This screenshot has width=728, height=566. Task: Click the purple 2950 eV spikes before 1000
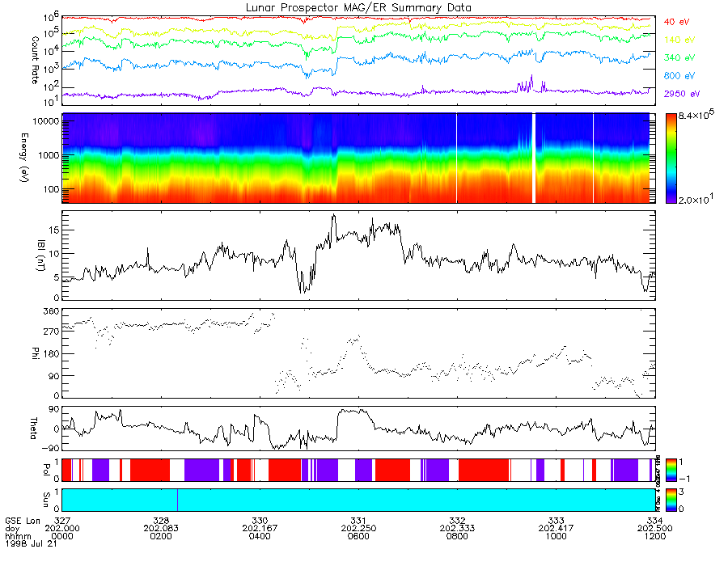pos(526,84)
